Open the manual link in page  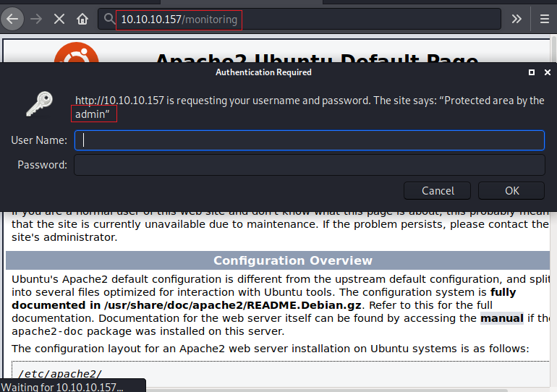pyautogui.click(x=502, y=318)
